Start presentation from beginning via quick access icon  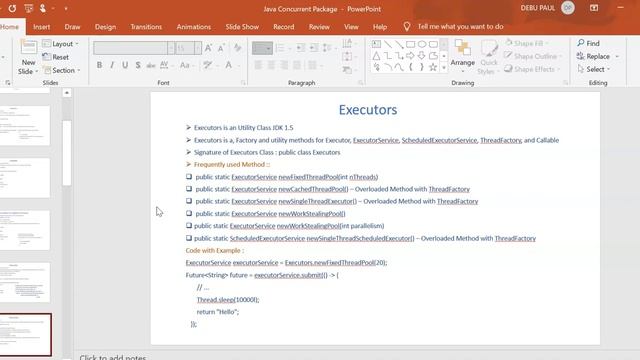click(29, 8)
